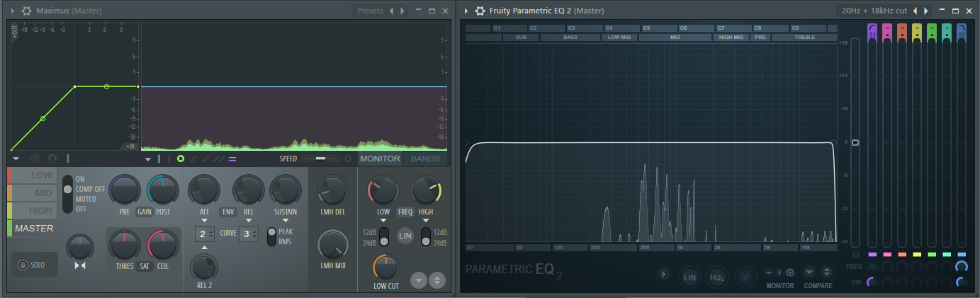Viewport: 980px width, 298px height.
Task: Open EQ COMPARE down-arrow button
Action: coord(809,272)
